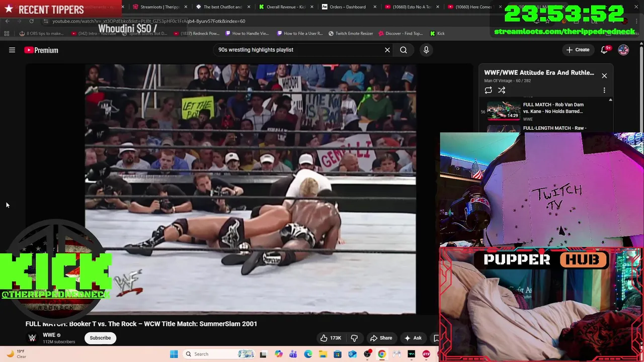Open the Chrome apps grid shortcut
Viewport: 644px width, 362px height.
[7, 34]
